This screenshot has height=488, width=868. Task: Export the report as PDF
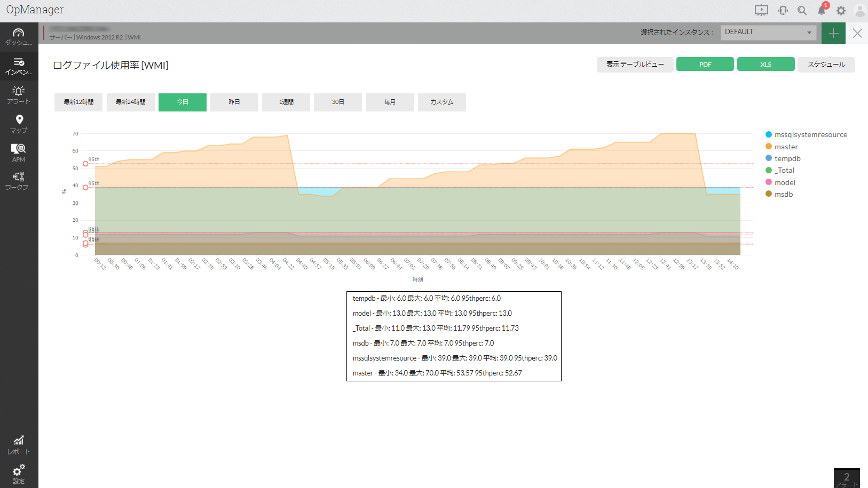[705, 64]
